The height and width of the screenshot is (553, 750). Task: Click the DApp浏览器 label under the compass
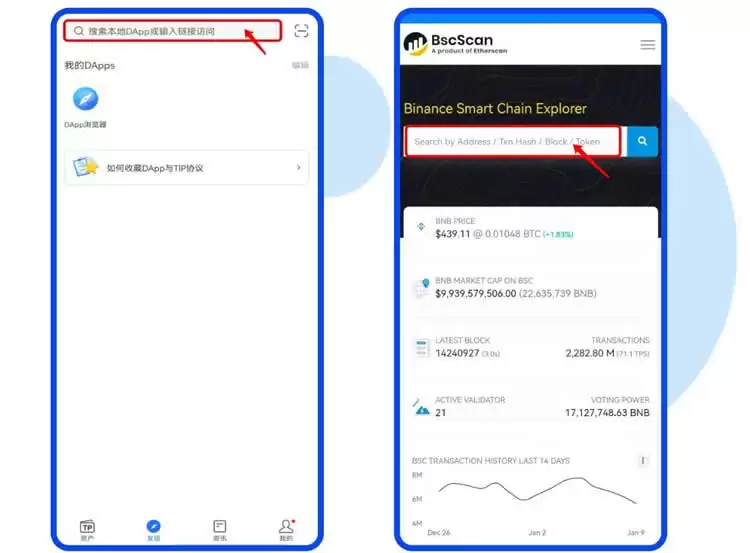pyautogui.click(x=85, y=124)
